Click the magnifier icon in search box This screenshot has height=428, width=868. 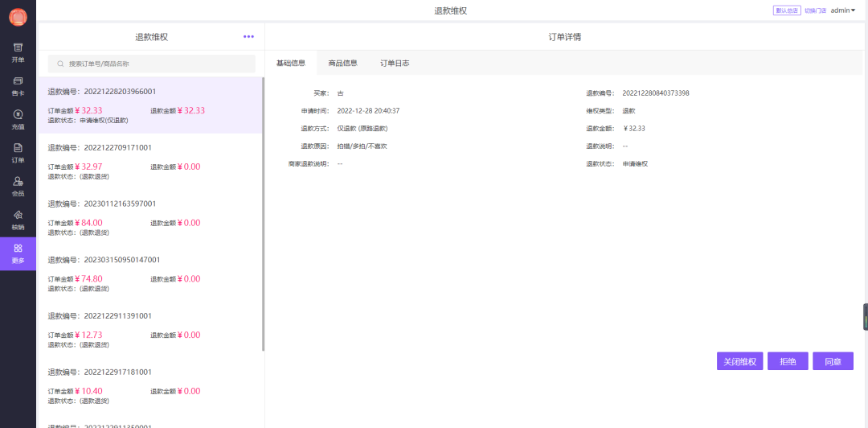pyautogui.click(x=60, y=64)
